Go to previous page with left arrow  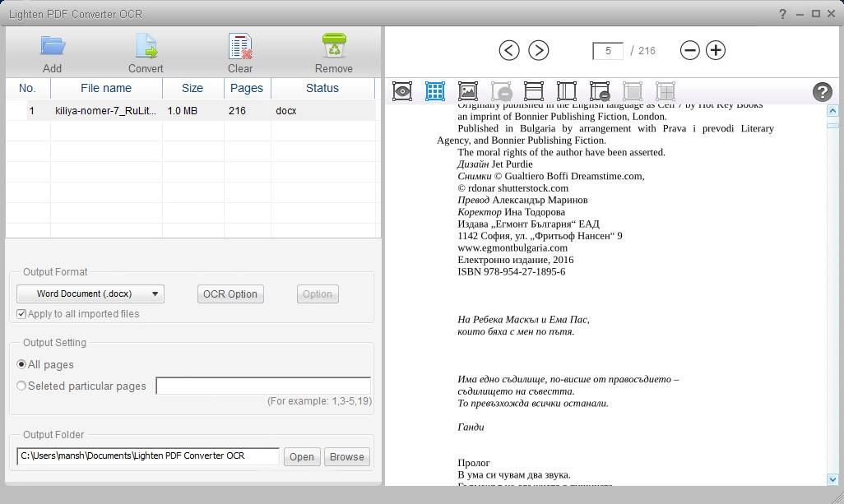[509, 50]
